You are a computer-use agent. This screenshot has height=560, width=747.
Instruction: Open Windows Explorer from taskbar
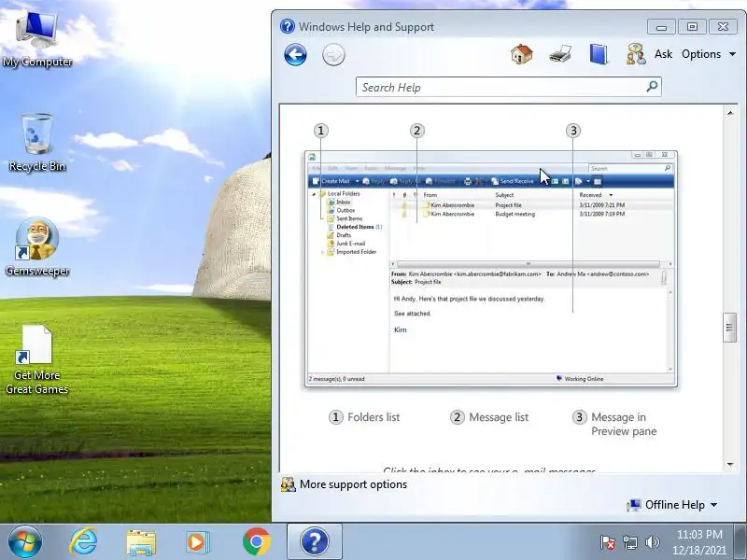coord(141,542)
